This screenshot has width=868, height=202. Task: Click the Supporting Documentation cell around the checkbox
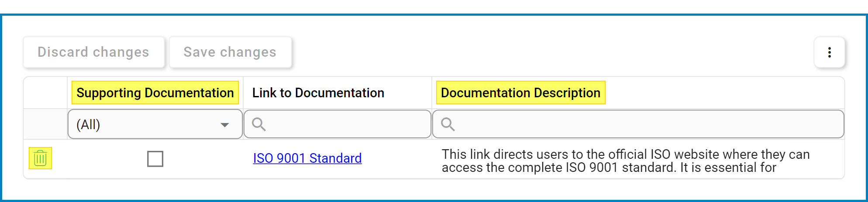click(x=155, y=159)
